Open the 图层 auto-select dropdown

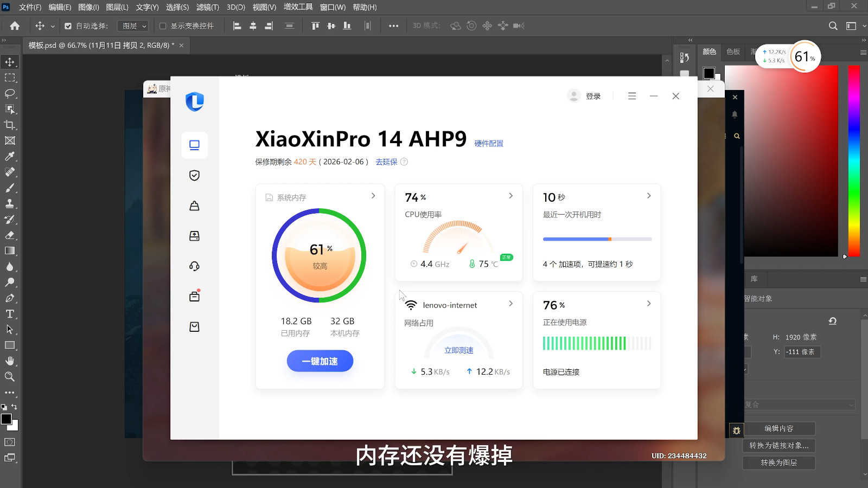tap(133, 26)
